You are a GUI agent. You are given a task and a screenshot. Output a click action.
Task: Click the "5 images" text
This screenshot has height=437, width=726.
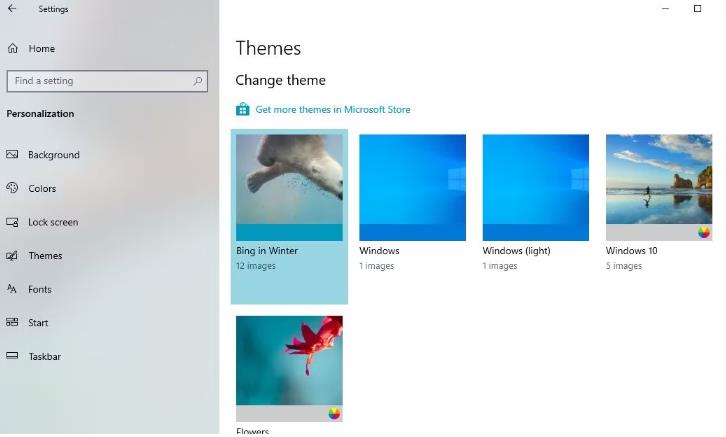click(x=624, y=266)
